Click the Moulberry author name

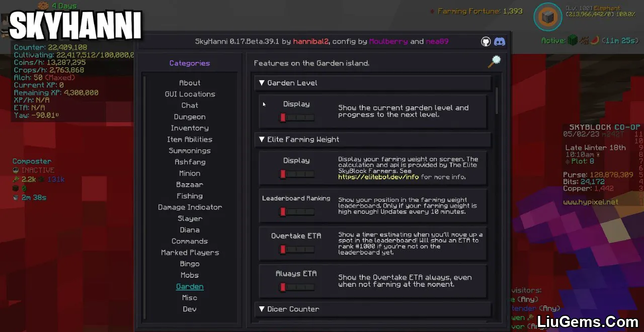[388, 42]
